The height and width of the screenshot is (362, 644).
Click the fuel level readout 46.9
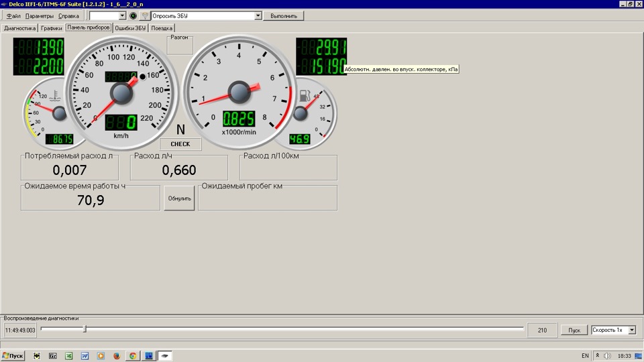tap(300, 139)
